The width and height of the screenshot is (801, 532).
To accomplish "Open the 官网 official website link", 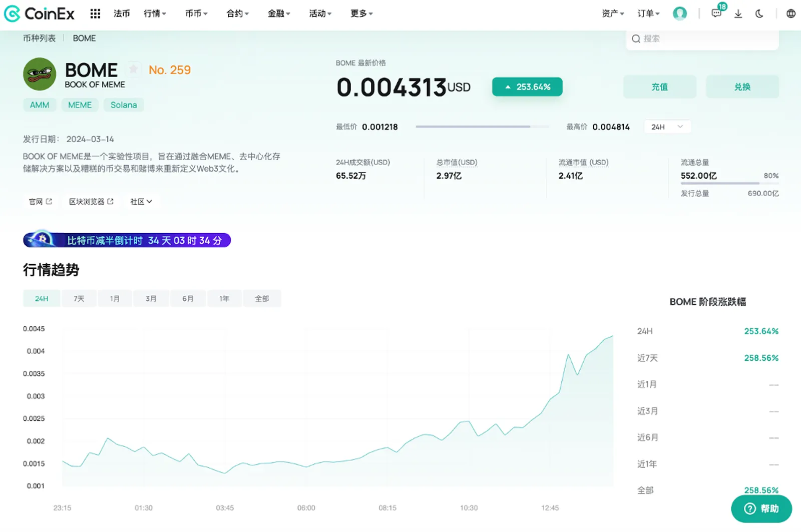I will coord(40,202).
